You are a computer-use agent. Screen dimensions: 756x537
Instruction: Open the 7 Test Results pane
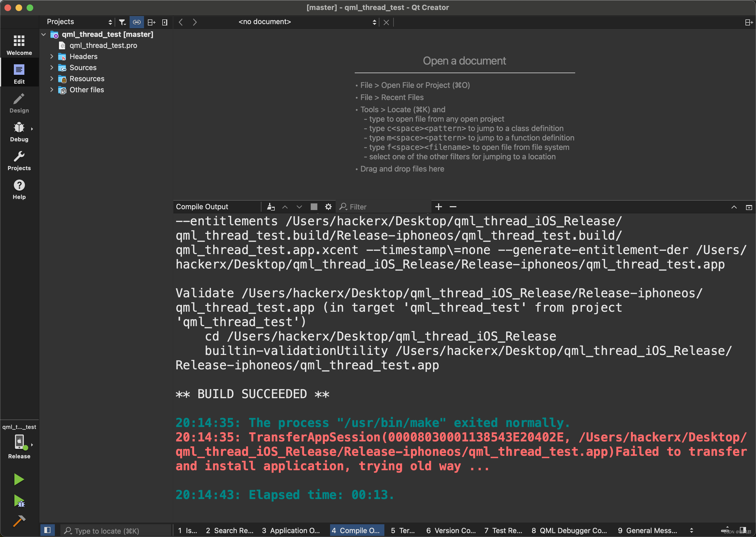[x=503, y=530]
